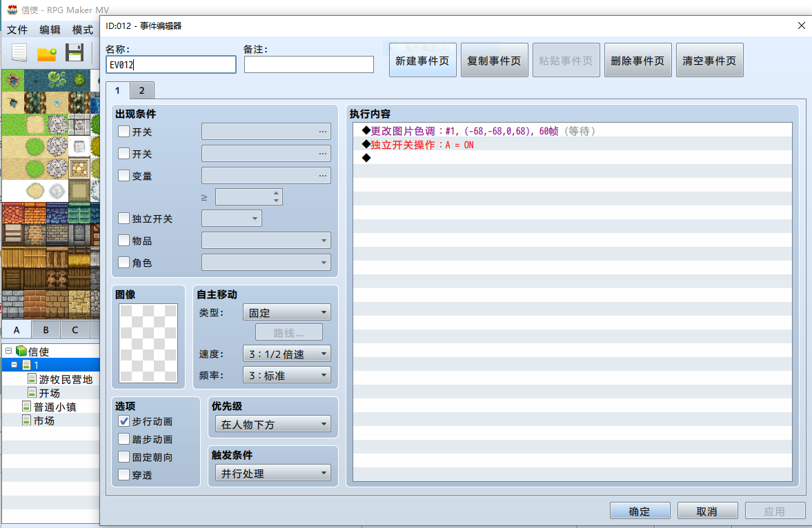812x528 pixels.
Task: Select the 独立开关操作 A = ON command
Action: (x=572, y=145)
